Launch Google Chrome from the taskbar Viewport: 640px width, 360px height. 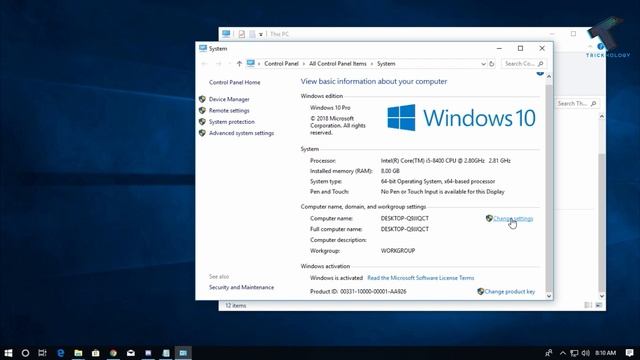point(113,353)
